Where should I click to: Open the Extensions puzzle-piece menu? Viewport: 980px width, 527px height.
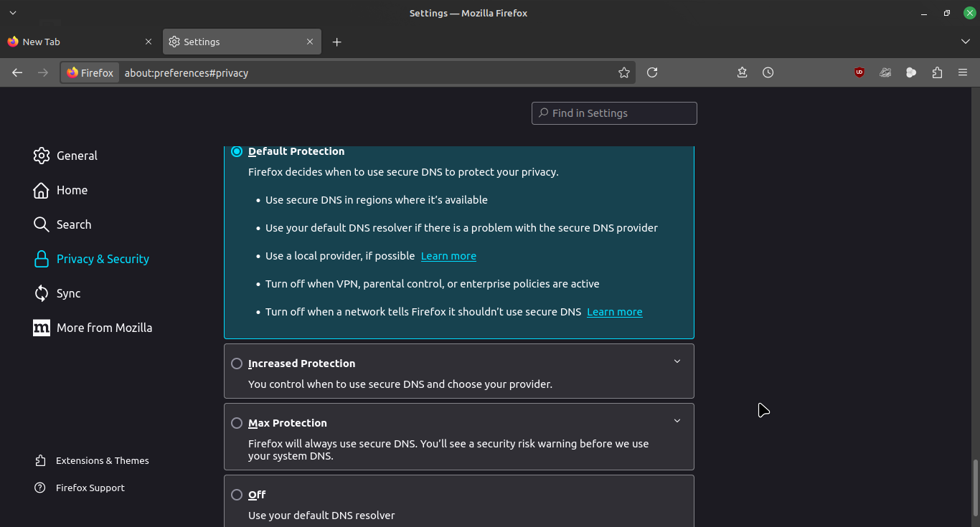937,72
